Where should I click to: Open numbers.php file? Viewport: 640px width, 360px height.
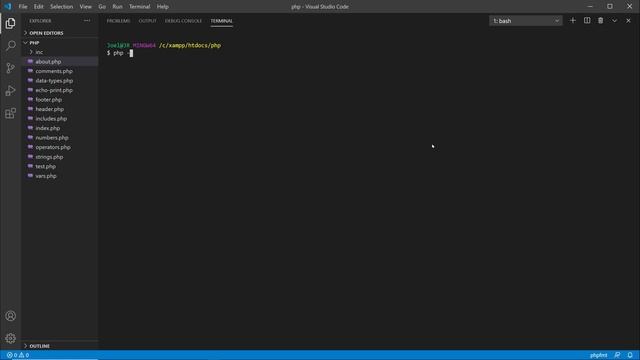click(x=60, y=138)
